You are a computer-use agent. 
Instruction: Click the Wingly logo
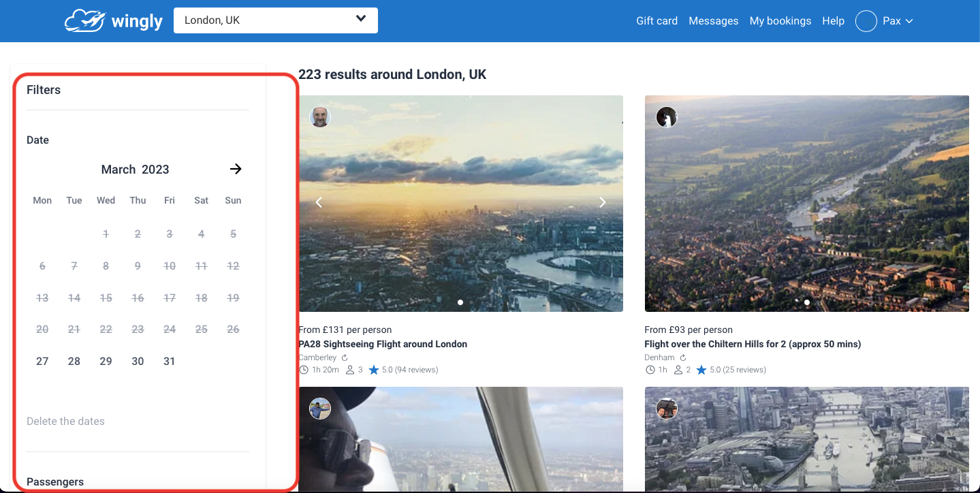tap(114, 20)
